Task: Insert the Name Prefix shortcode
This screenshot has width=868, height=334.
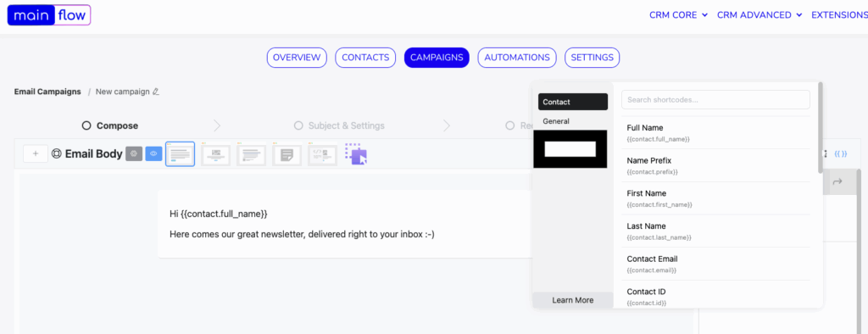Action: click(715, 165)
